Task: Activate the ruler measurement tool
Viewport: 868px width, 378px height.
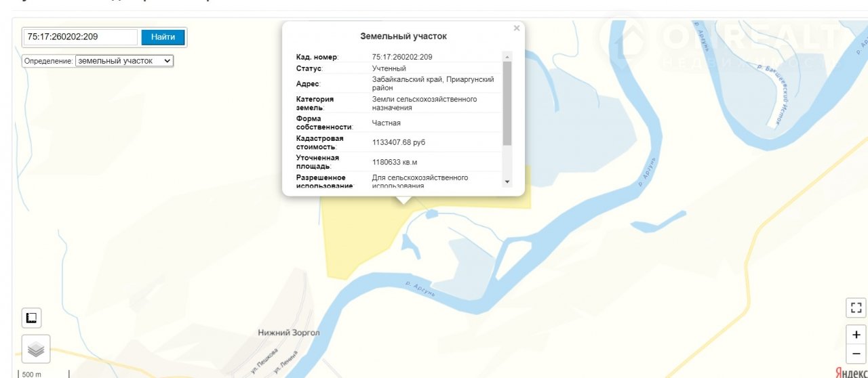Action: click(x=31, y=318)
